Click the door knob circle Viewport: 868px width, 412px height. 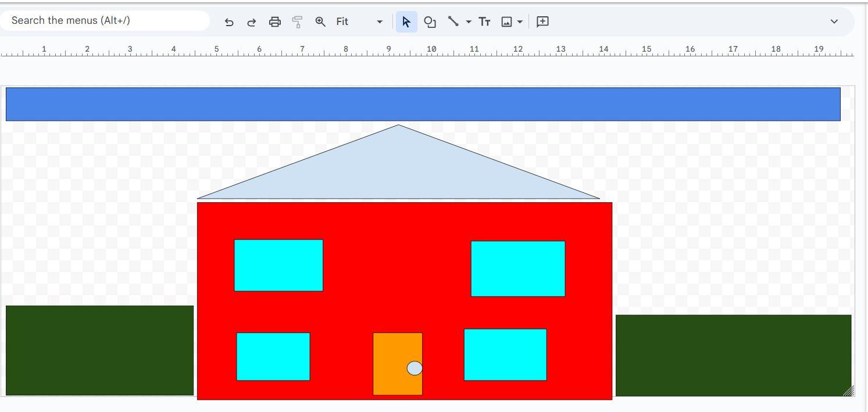pyautogui.click(x=415, y=368)
